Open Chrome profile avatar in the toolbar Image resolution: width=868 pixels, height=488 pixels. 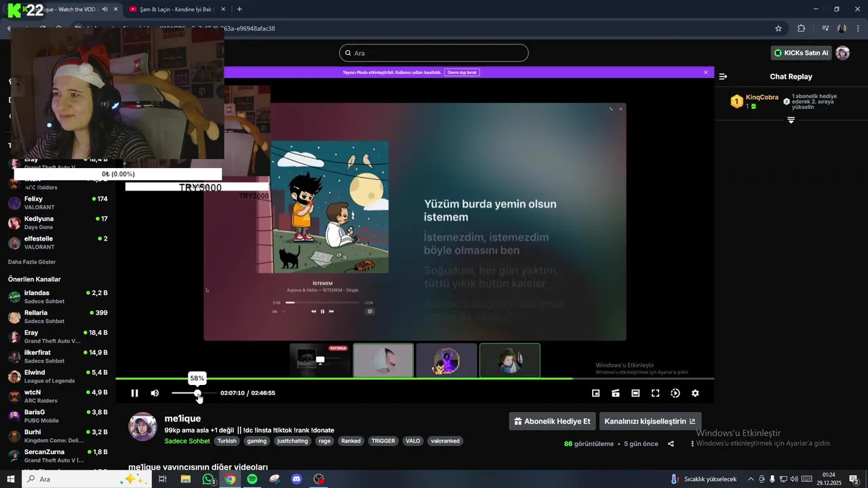coord(842,28)
